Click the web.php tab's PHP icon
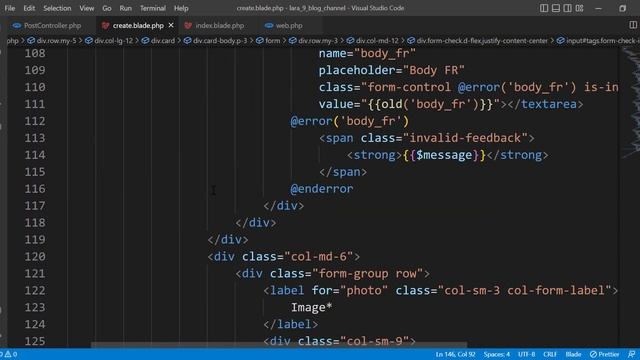 point(269,25)
